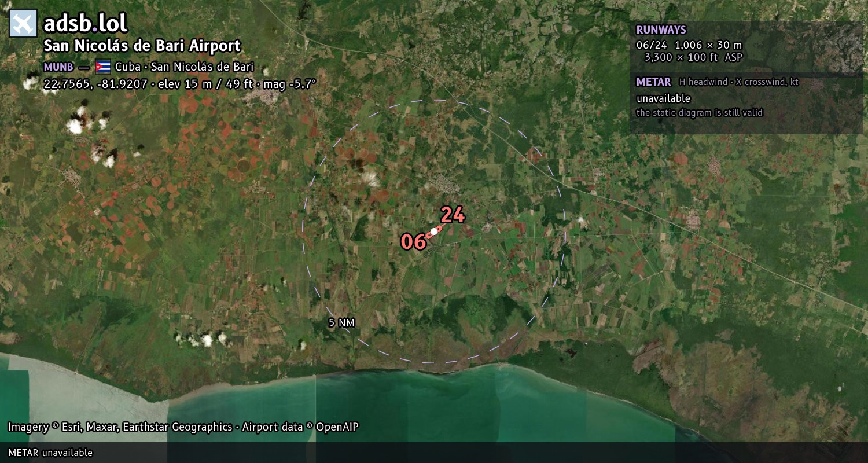This screenshot has width=868, height=463.
Task: Click the Cuba flag icon
Action: pyautogui.click(x=103, y=67)
